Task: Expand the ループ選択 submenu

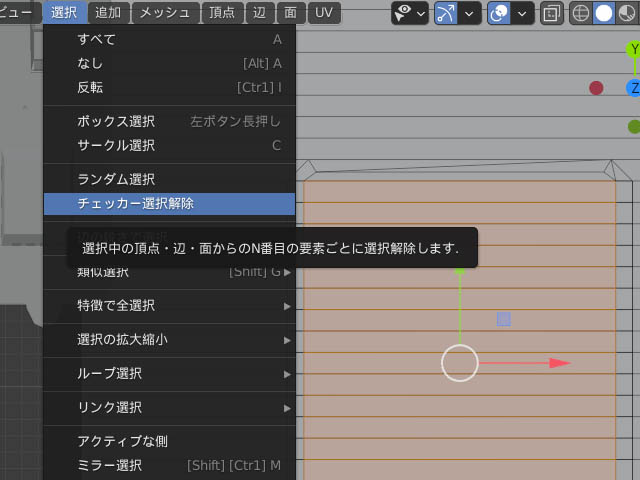Action: point(169,373)
